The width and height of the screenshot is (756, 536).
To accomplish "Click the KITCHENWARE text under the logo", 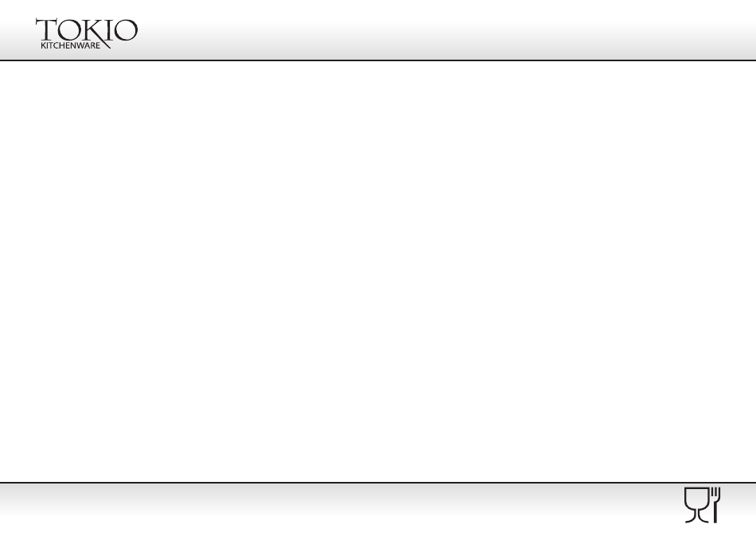I will click(70, 45).
